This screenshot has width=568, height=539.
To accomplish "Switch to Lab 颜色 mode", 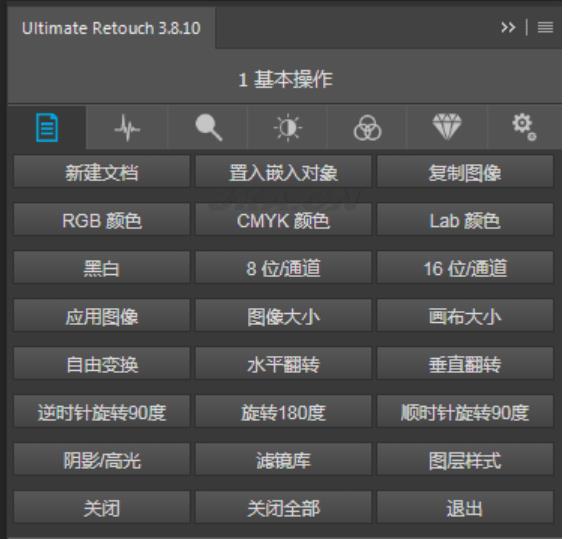I will [465, 220].
